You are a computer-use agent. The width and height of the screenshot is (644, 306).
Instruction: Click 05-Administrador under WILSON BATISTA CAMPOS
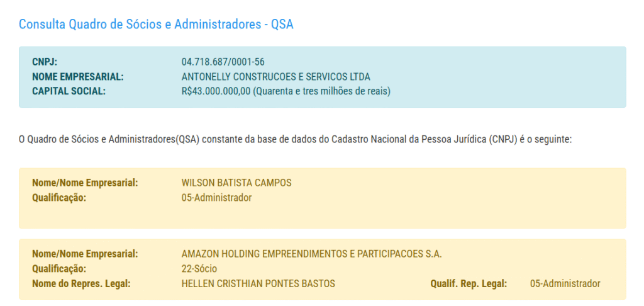click(x=216, y=198)
